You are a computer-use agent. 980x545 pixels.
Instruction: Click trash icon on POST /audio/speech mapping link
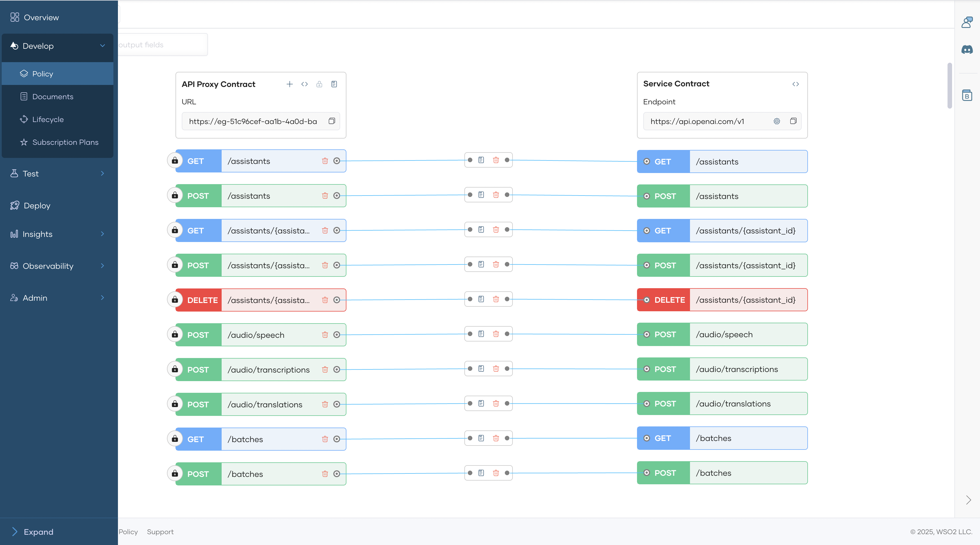click(496, 334)
